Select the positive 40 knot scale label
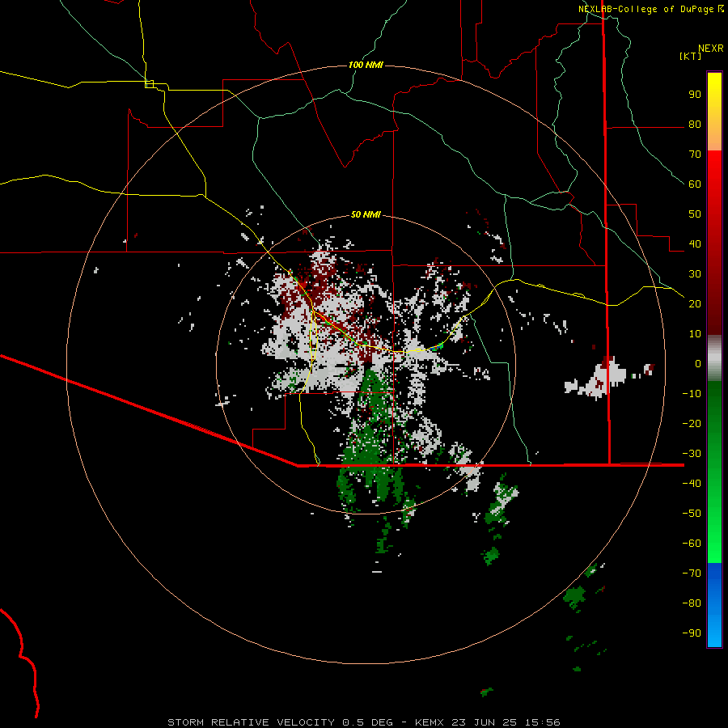The width and height of the screenshot is (728, 728). click(695, 243)
